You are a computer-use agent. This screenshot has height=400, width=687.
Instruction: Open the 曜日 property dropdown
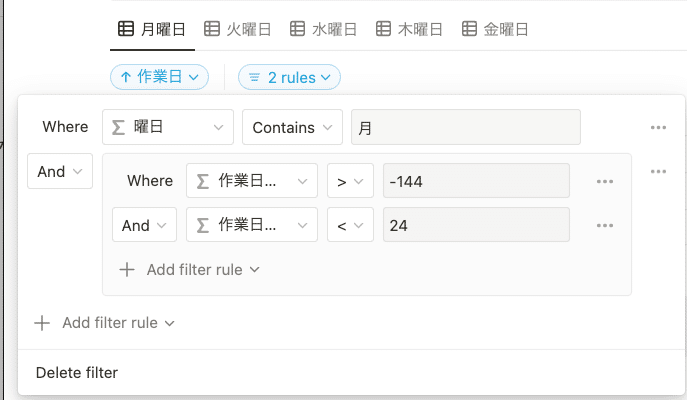tap(168, 128)
